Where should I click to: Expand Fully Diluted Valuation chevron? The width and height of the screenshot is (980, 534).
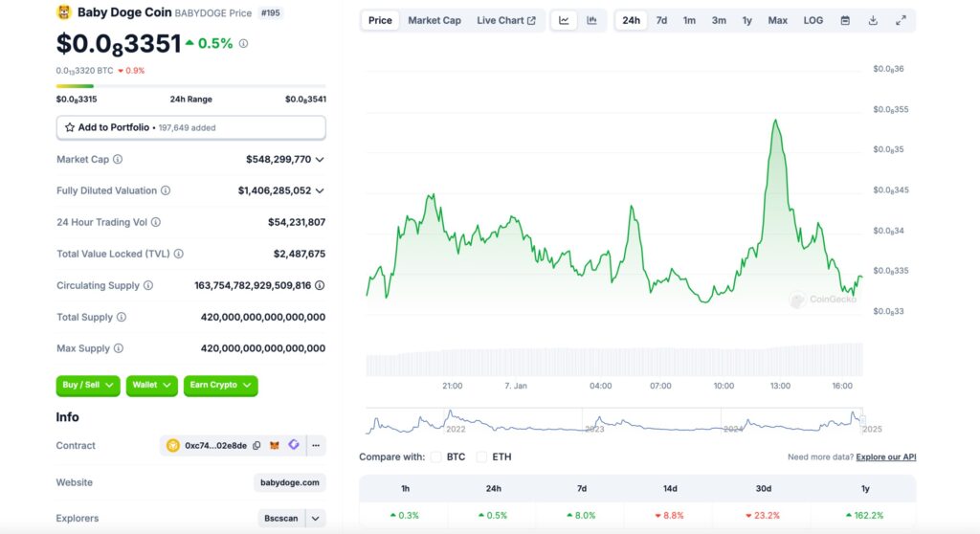pos(320,190)
